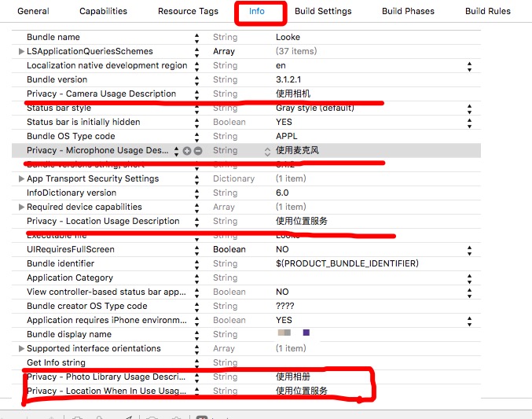The height and width of the screenshot is (419, 532).
Task: Click the remove (−) button on Microphone row
Action: tap(198, 150)
